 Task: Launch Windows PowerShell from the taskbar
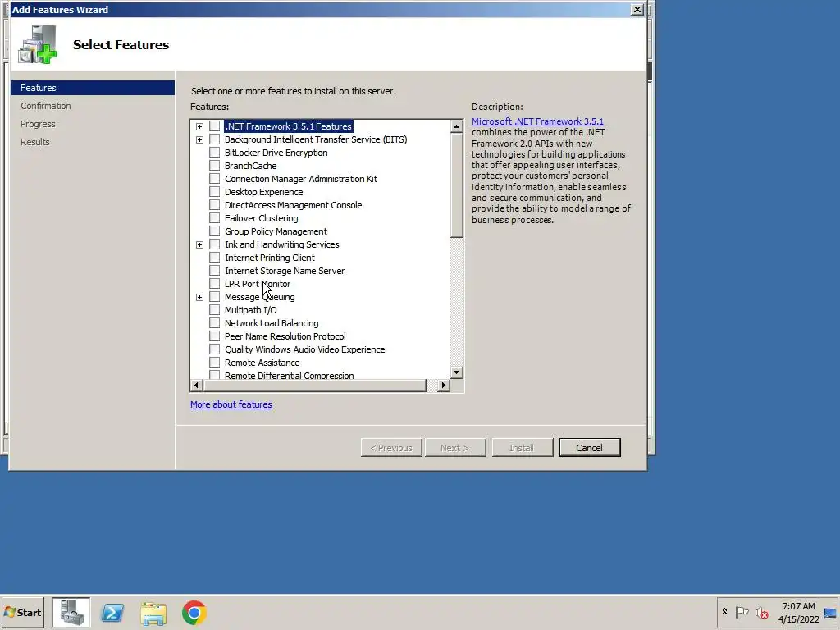tap(112, 612)
